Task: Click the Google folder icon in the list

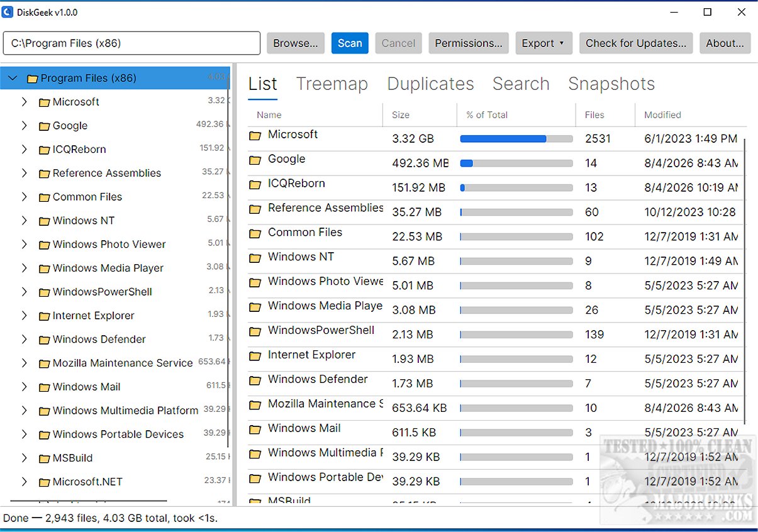Action: coord(255,160)
